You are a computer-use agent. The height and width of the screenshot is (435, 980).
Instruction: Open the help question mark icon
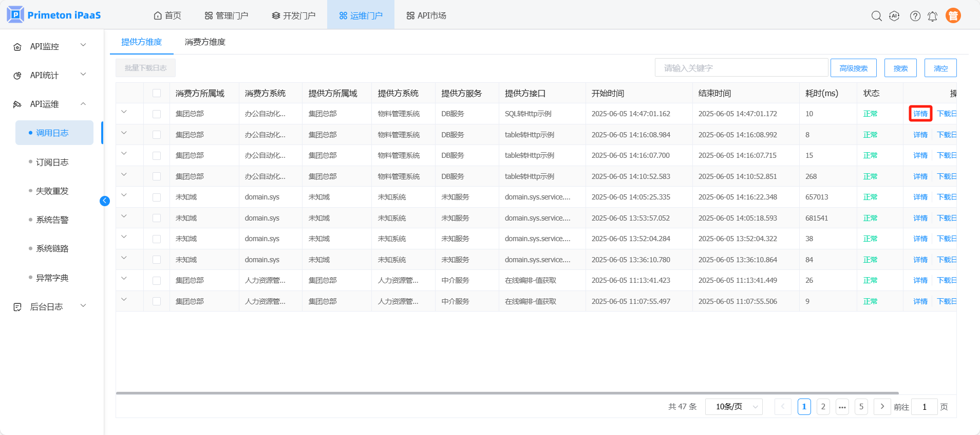[x=915, y=16]
